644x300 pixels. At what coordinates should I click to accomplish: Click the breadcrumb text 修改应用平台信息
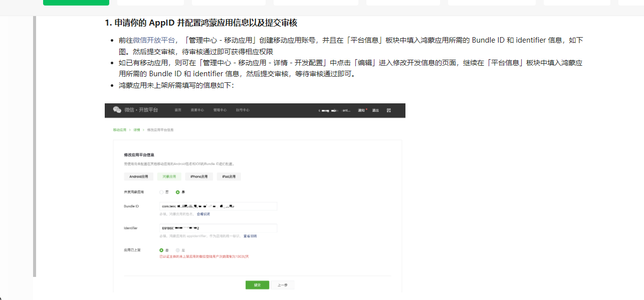[160, 130]
